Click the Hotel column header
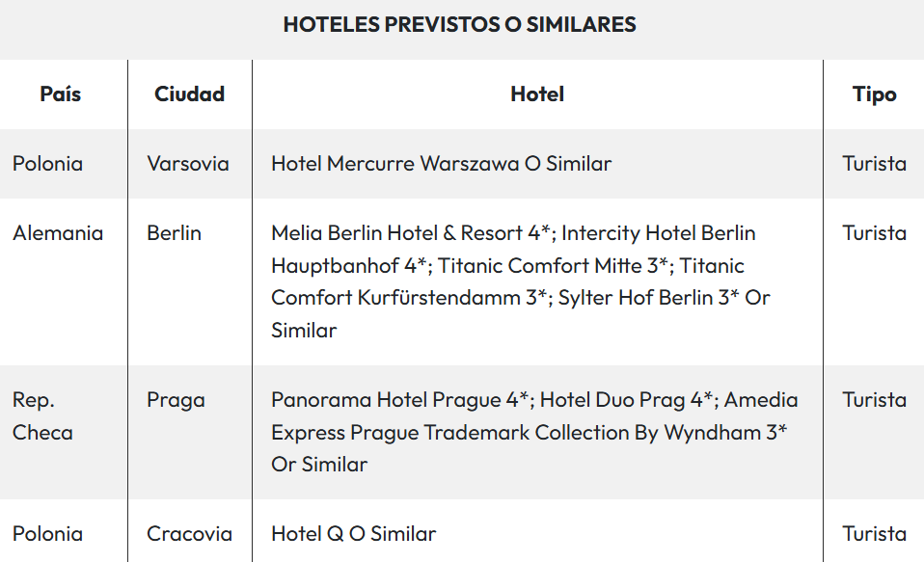 (x=537, y=94)
